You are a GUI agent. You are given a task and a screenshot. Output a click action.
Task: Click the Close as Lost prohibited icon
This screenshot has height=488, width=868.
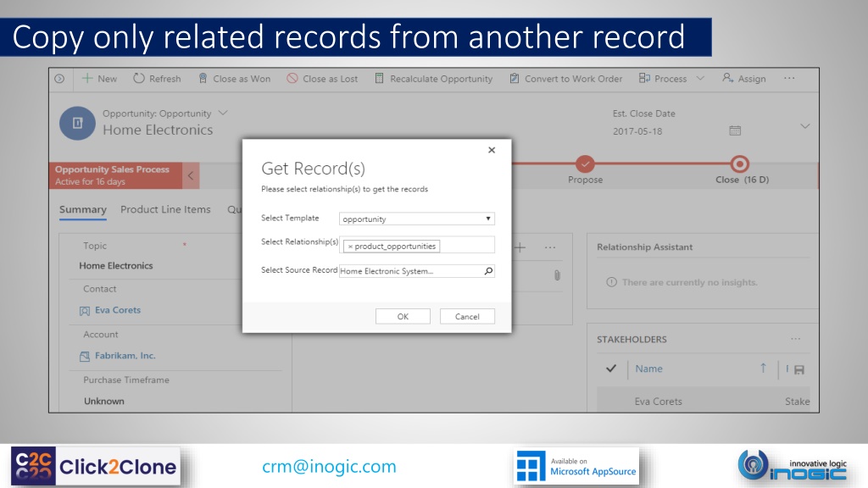click(292, 79)
